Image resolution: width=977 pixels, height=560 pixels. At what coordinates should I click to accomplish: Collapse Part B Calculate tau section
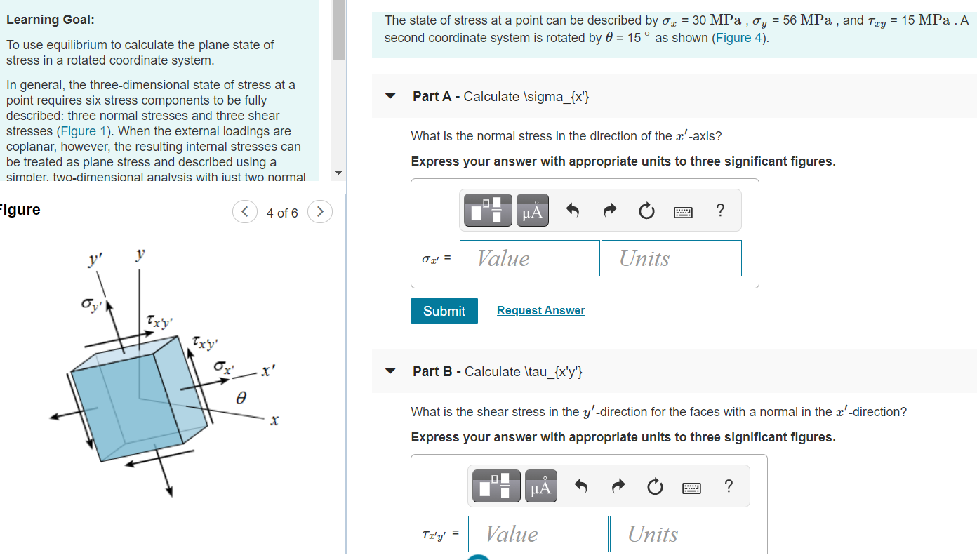pyautogui.click(x=391, y=371)
